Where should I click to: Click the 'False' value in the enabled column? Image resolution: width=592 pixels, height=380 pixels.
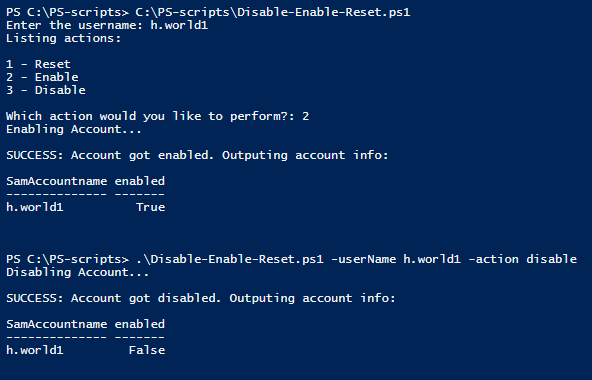click(x=147, y=350)
